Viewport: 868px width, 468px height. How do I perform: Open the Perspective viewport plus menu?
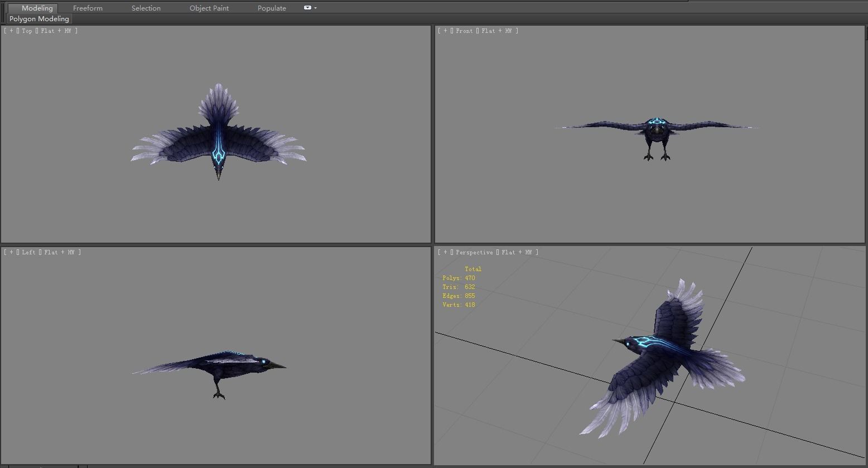point(445,253)
